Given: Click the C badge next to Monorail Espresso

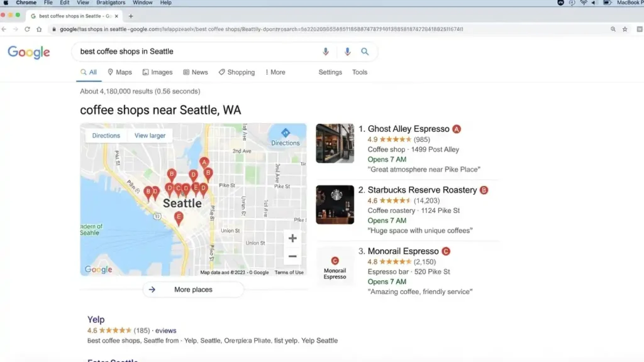Looking at the screenshot, I should [446, 251].
